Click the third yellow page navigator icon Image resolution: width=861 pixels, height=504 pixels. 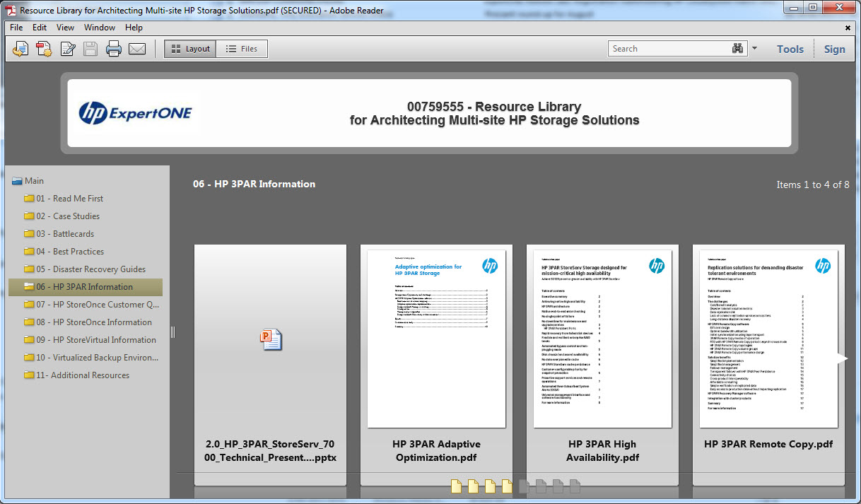(490, 486)
